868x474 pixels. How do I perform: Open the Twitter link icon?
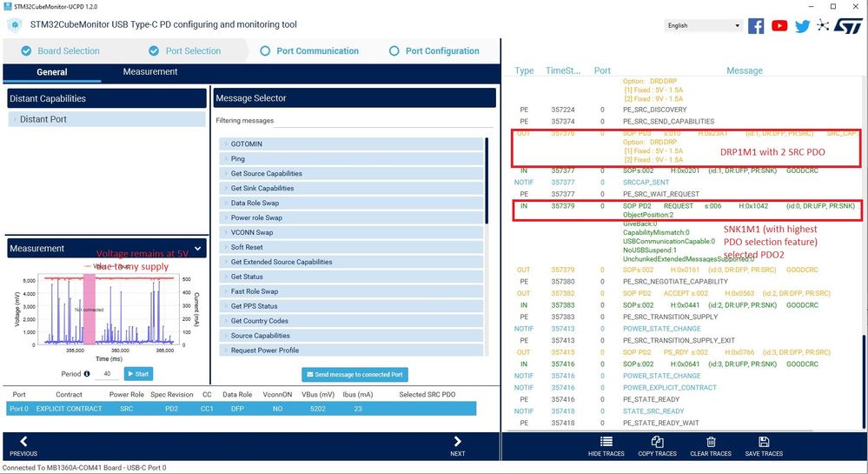802,26
